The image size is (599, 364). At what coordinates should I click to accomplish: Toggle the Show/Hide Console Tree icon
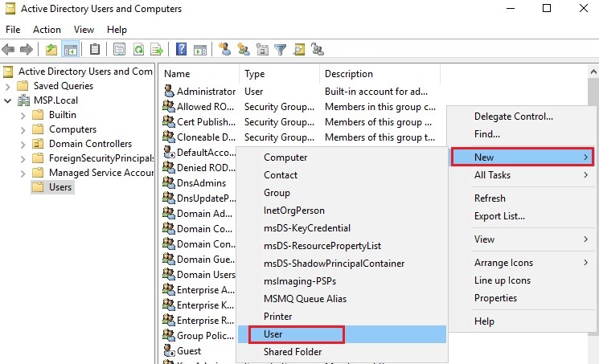pyautogui.click(x=71, y=49)
